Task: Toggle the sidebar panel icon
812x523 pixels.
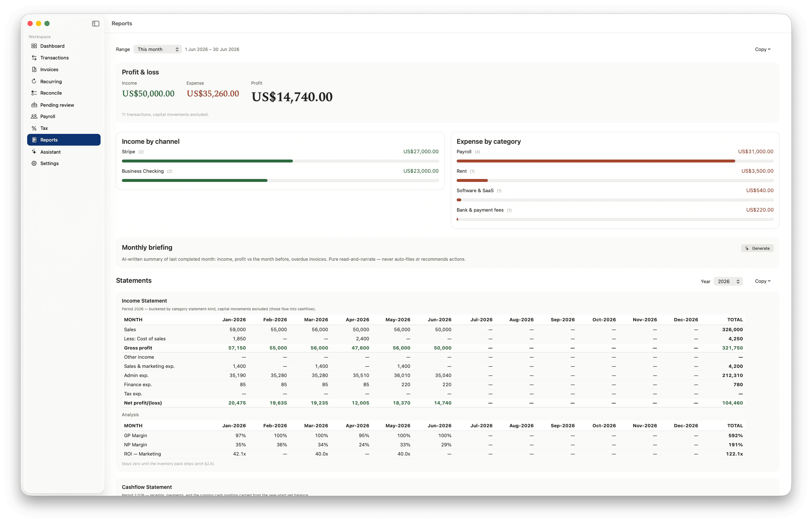Action: coord(95,23)
